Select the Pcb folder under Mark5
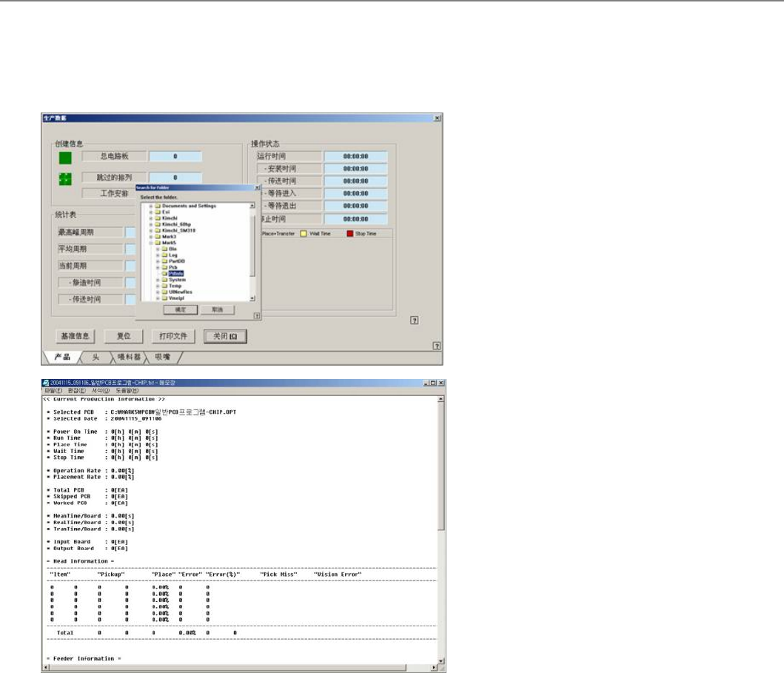This screenshot has width=784, height=673. click(x=173, y=267)
